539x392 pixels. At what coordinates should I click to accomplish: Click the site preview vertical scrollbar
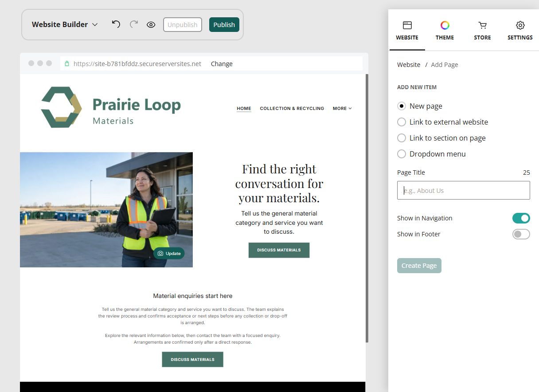click(367, 208)
